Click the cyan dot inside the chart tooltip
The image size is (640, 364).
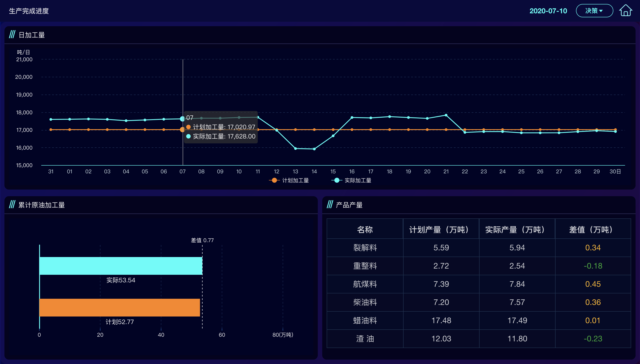point(188,136)
